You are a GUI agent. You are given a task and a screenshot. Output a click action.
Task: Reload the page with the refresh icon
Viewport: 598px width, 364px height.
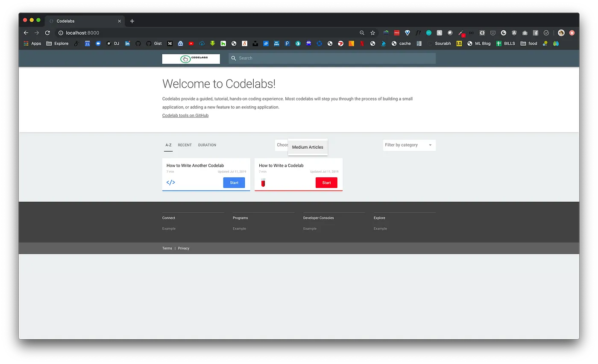point(47,33)
